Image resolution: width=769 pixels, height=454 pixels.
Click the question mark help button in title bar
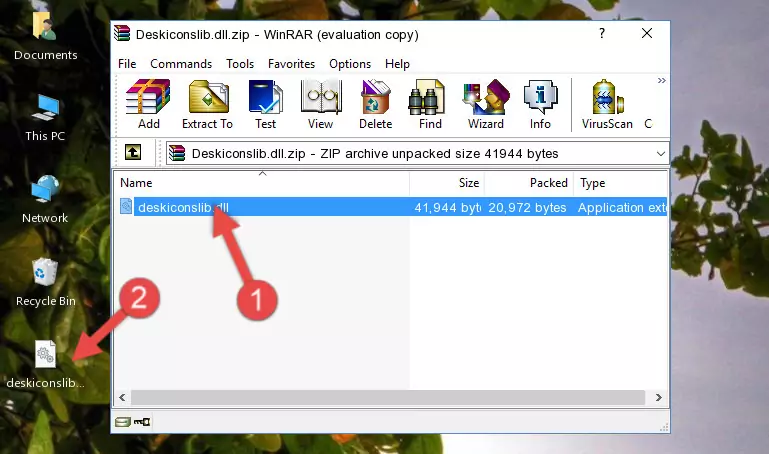(x=602, y=33)
